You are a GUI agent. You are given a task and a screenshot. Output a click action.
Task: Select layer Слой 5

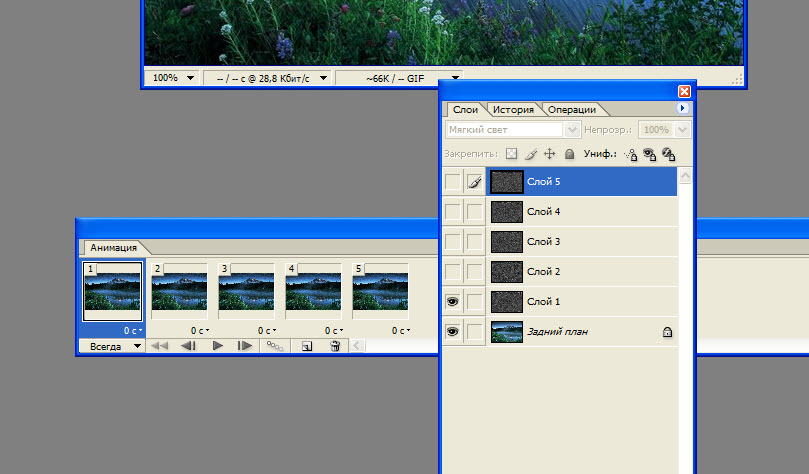582,182
